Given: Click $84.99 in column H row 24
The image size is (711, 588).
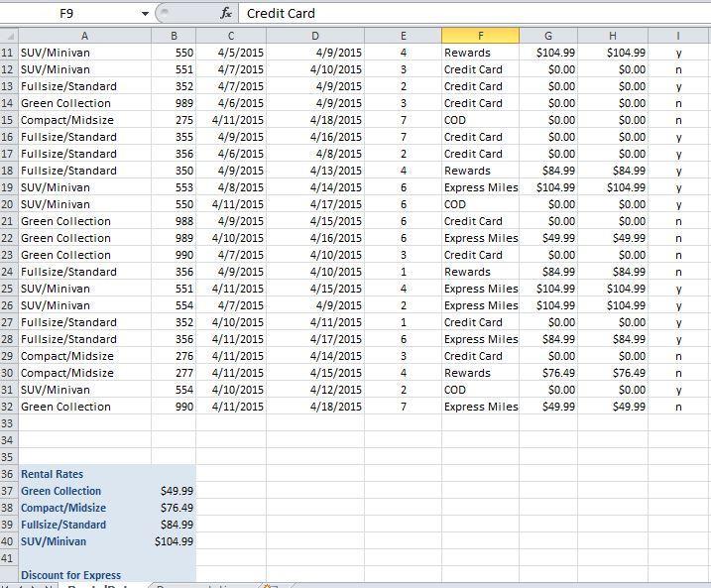Looking at the screenshot, I should click(x=613, y=272).
